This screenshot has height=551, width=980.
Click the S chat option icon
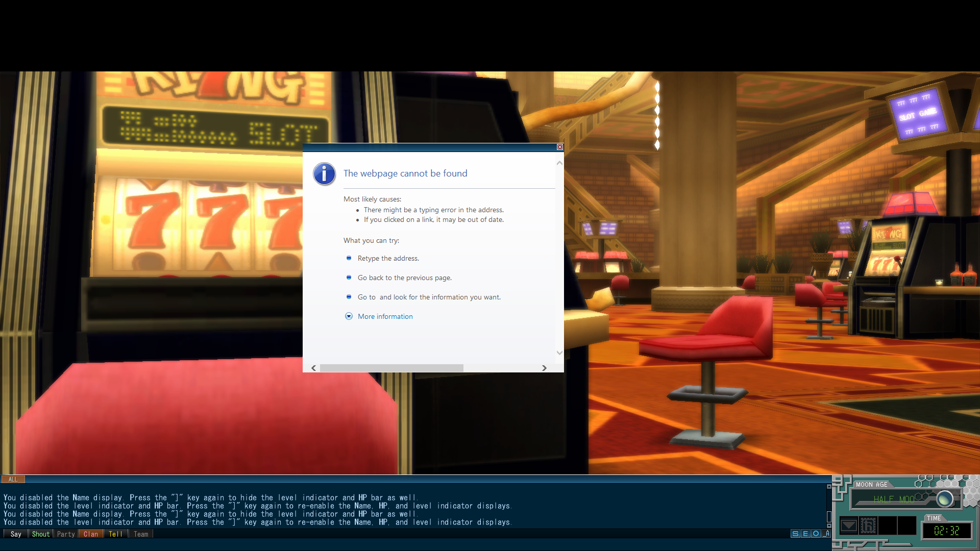tap(795, 534)
